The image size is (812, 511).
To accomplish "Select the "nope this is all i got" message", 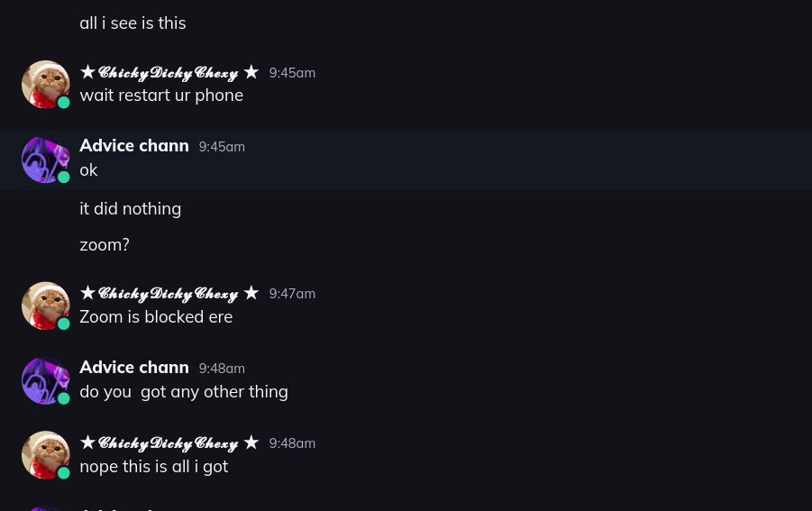I will pyautogui.click(x=153, y=467).
